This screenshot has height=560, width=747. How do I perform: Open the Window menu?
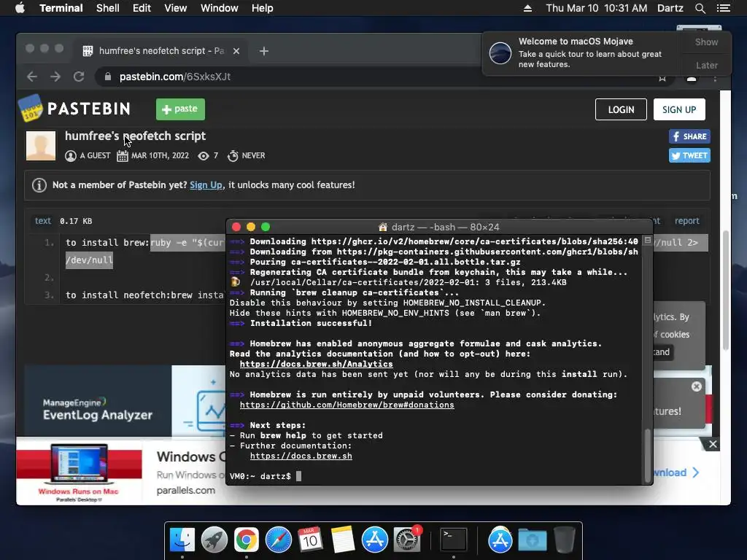[219, 8]
